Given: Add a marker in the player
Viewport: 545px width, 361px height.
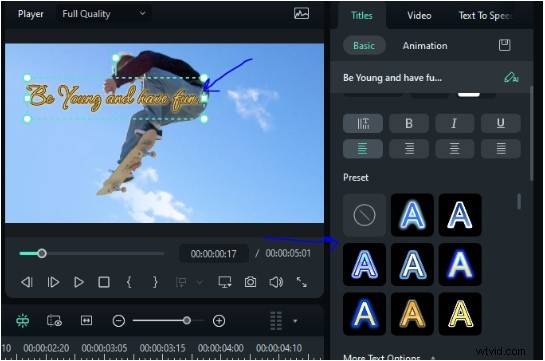Looking at the screenshot, I should coord(181,282).
